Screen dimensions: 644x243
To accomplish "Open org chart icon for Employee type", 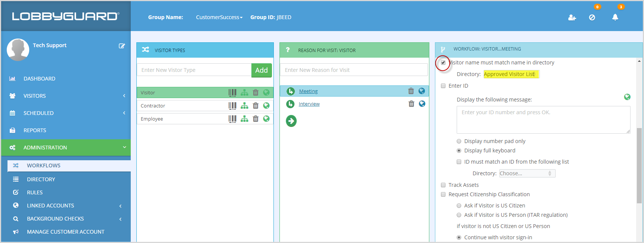I will 244,119.
